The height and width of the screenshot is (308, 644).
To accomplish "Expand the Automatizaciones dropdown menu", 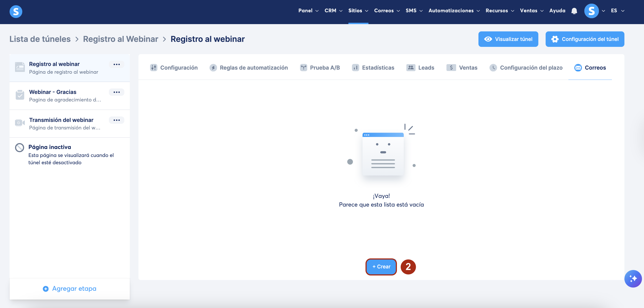I will click(x=454, y=11).
